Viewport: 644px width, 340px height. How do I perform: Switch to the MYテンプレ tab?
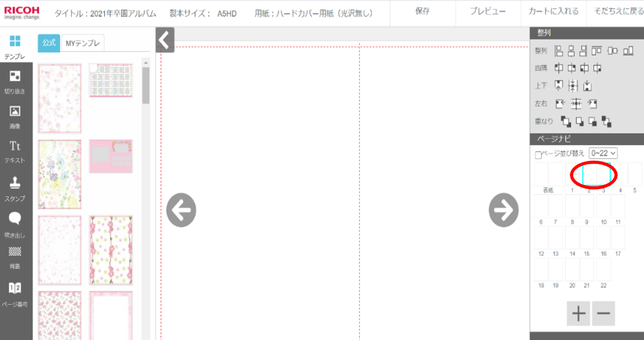point(83,43)
